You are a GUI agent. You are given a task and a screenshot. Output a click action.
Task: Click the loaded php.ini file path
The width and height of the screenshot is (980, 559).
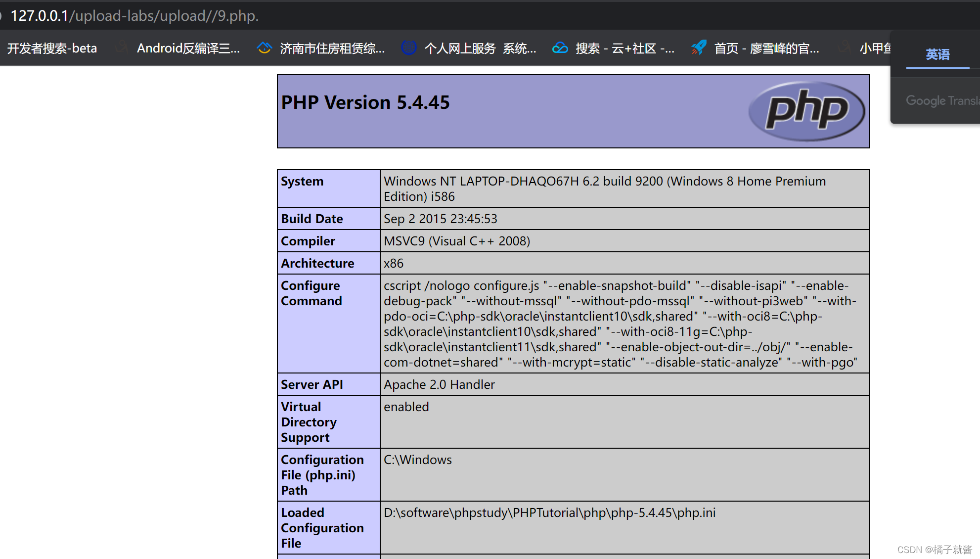click(x=549, y=512)
